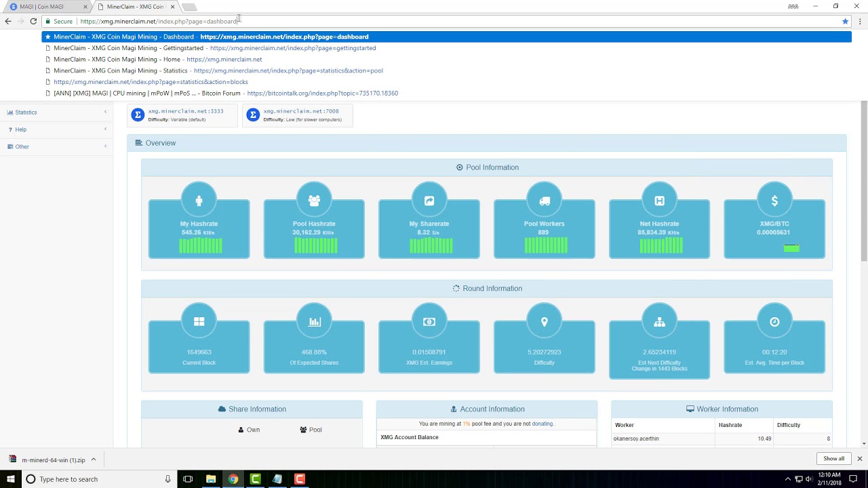Click the Chrome icon in taskbar
The width and height of the screenshot is (868, 488).
(233, 479)
